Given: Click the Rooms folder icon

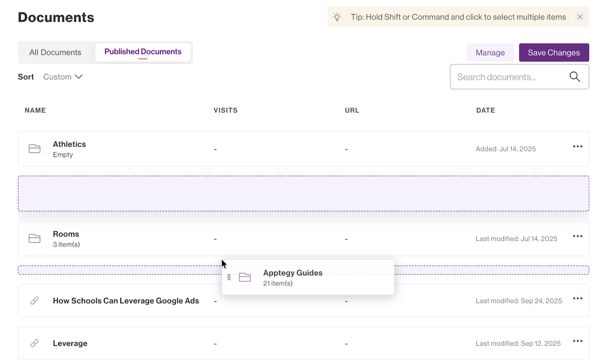Looking at the screenshot, I should pyautogui.click(x=34, y=239).
